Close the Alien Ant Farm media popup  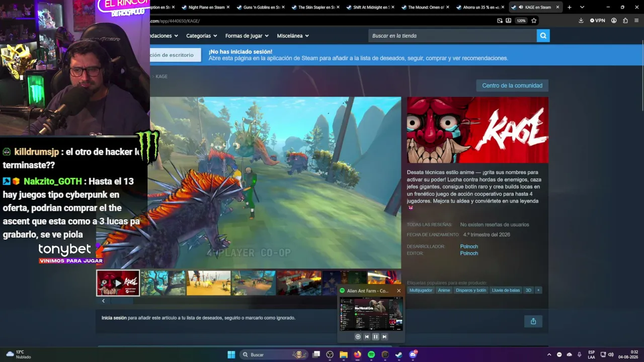pos(398,291)
